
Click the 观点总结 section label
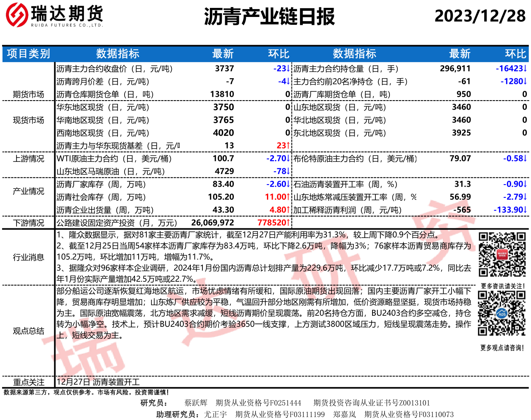[28, 331]
